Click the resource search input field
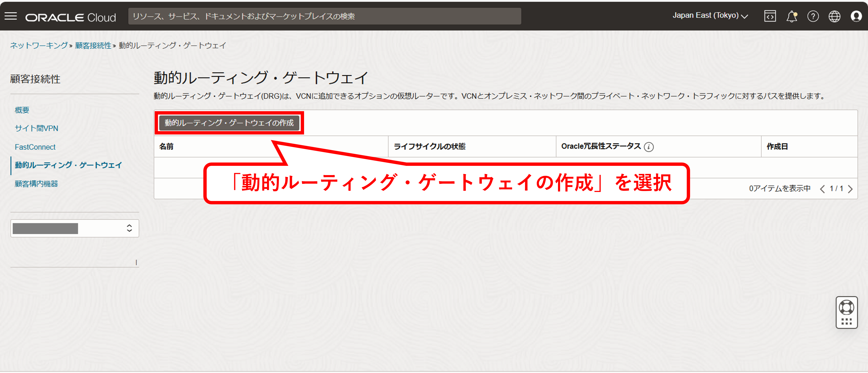 point(324,16)
